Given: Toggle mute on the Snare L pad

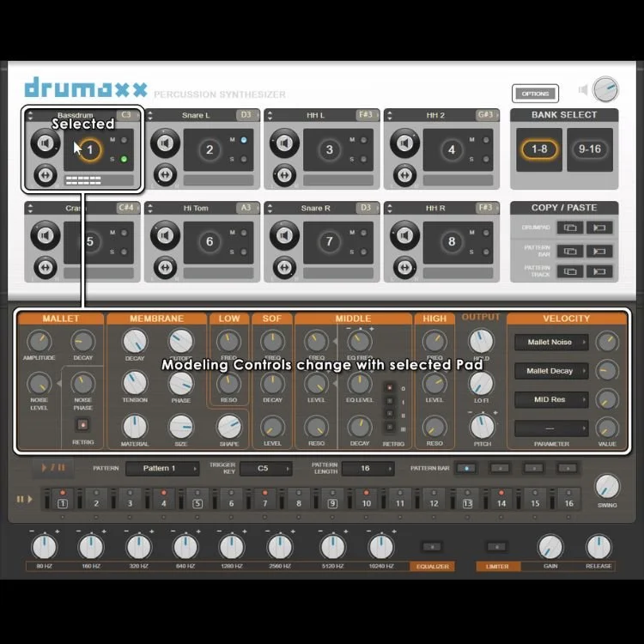Looking at the screenshot, I should [x=244, y=140].
